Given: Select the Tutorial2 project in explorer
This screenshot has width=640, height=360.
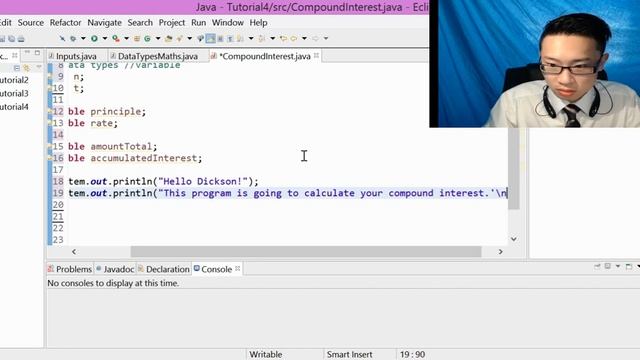Looking at the screenshot, I should tap(14, 80).
